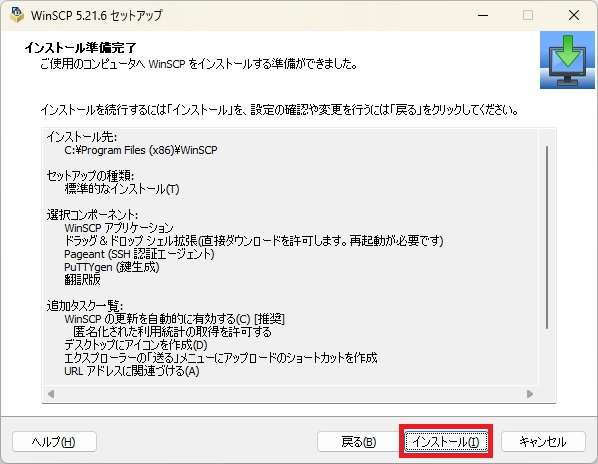Image resolution: width=598 pixels, height=464 pixels.
Task: Minimize the WinSCP setup window
Action: click(483, 15)
